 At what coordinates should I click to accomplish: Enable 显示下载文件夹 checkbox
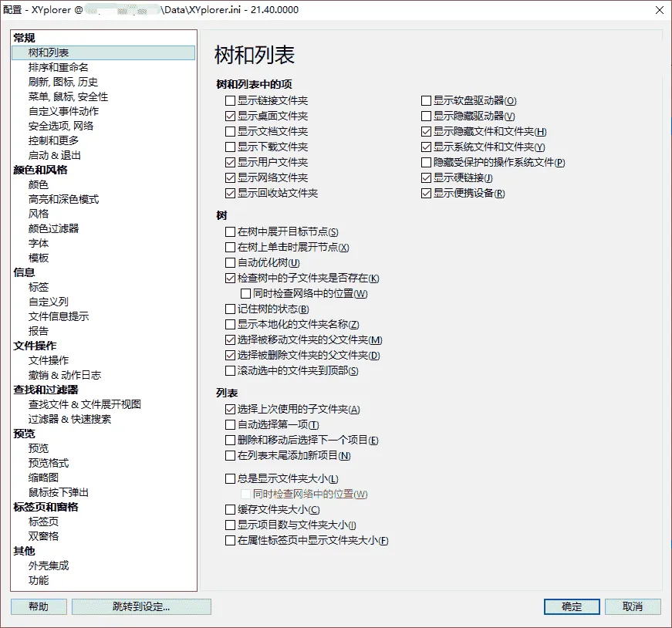[230, 147]
